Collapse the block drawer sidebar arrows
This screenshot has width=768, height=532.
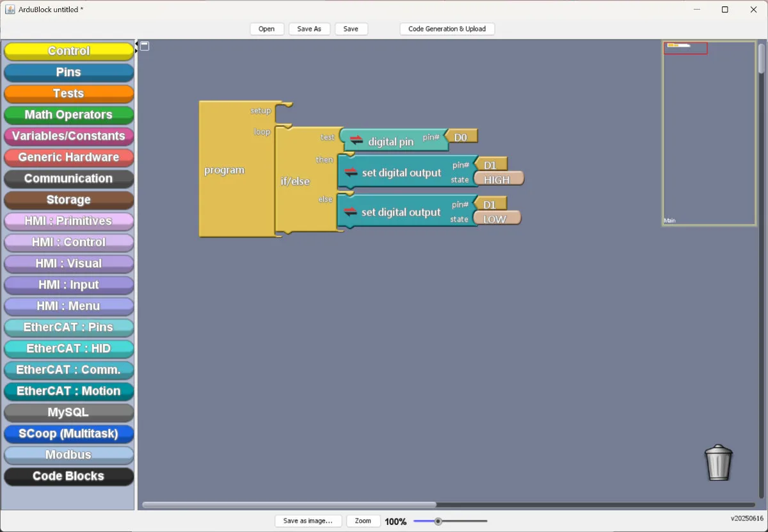coord(136,47)
